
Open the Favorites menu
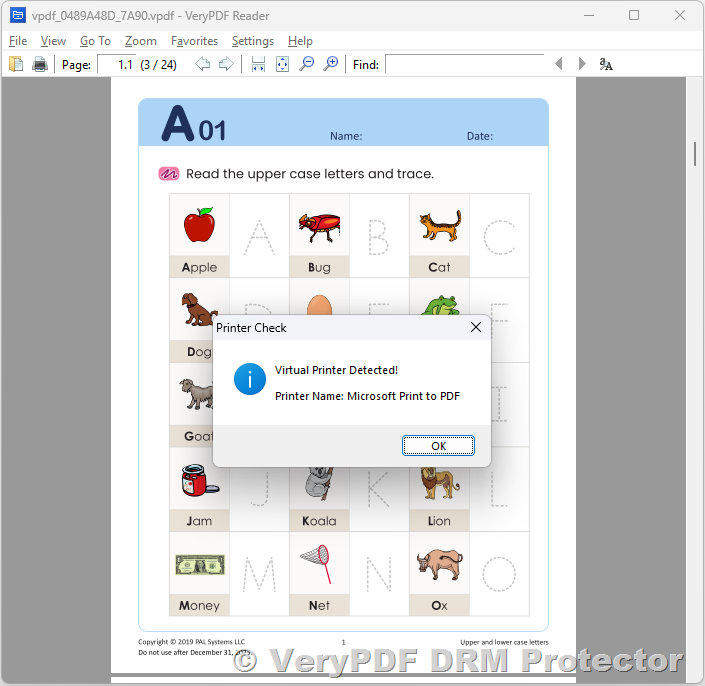(194, 41)
